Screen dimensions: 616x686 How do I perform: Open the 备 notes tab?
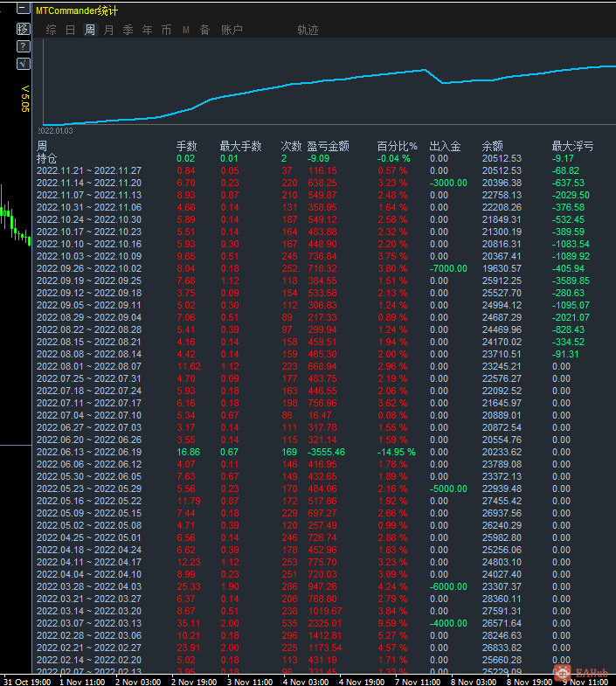pos(204,30)
